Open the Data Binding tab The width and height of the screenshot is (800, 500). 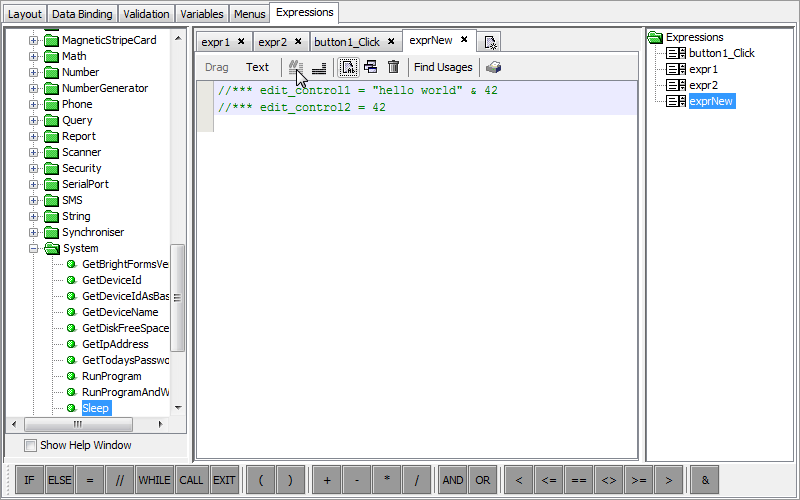(83, 14)
